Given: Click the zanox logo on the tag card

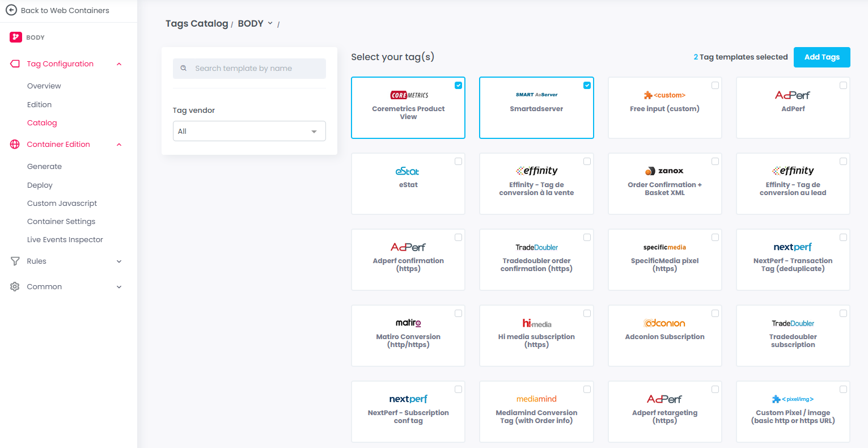Looking at the screenshot, I should click(x=664, y=171).
